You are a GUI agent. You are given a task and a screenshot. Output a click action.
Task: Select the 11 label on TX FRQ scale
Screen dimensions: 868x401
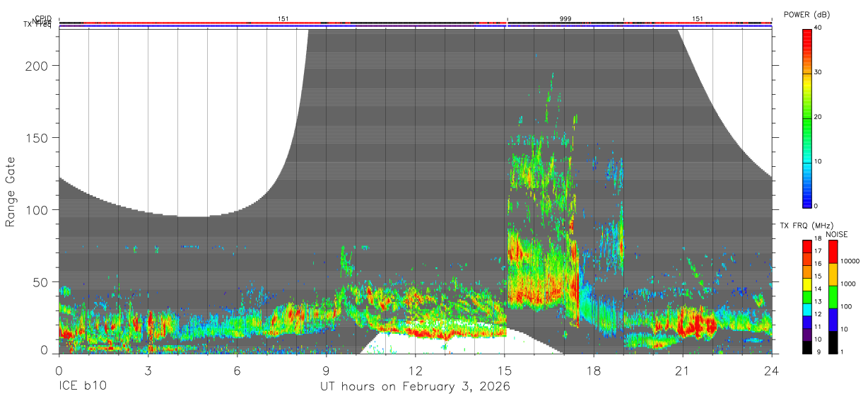tap(817, 327)
